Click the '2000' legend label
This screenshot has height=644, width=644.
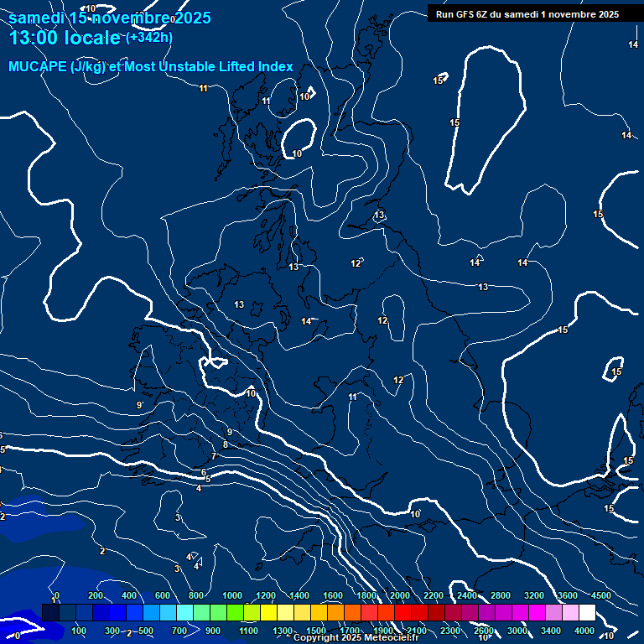point(400,595)
